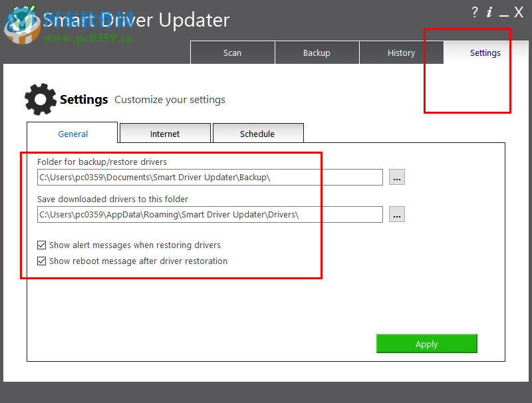The width and height of the screenshot is (532, 403).
Task: Select the General settings tab
Action: point(72,134)
